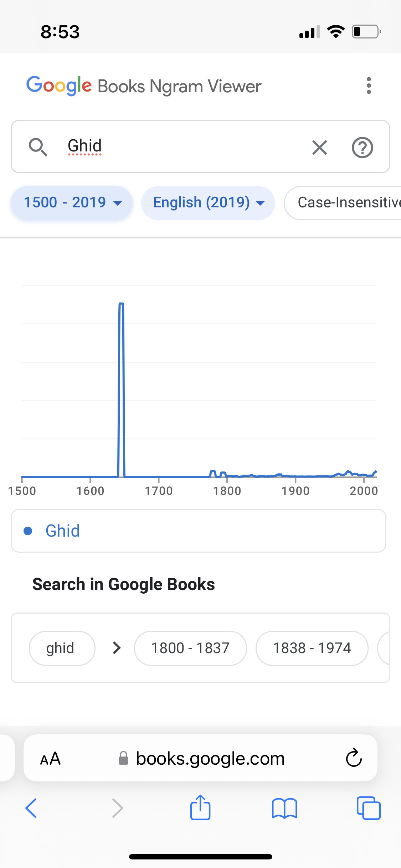Toggle the Case-Insensitive option
This screenshot has width=401, height=868.
coord(343,203)
